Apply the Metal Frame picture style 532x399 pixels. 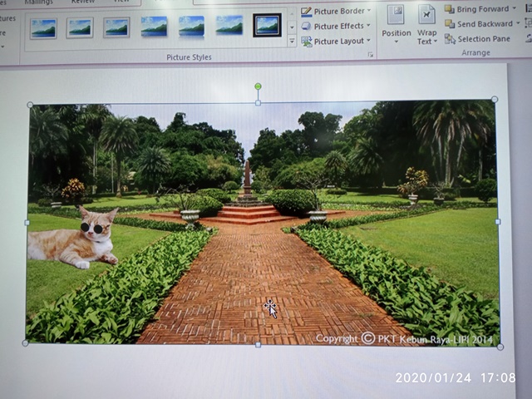116,27
